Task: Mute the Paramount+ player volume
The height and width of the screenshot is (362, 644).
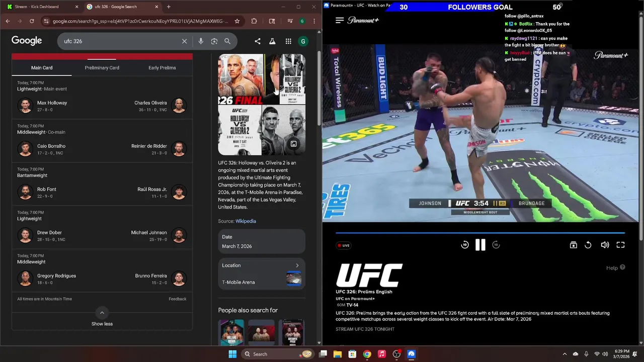Action: [x=605, y=245]
